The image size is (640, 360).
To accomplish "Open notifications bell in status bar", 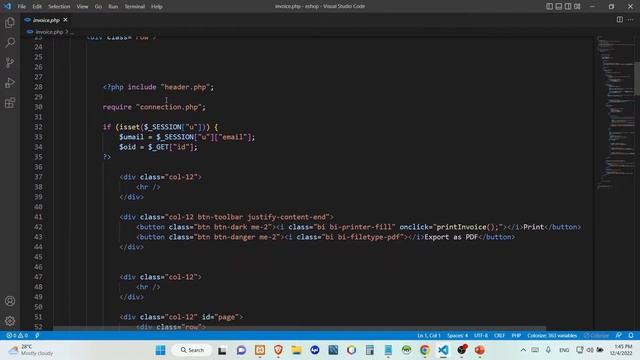I will (631, 335).
